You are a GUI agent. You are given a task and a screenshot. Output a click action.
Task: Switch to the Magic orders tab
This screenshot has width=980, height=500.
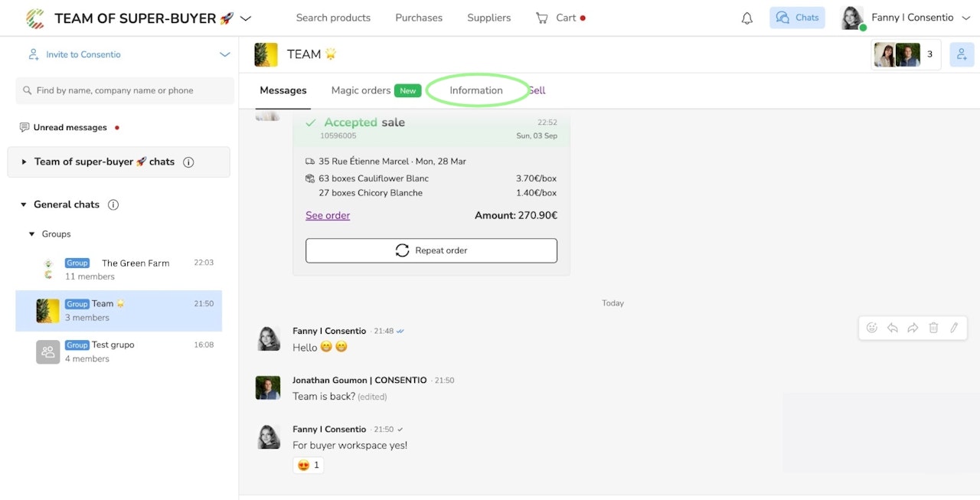pos(361,90)
